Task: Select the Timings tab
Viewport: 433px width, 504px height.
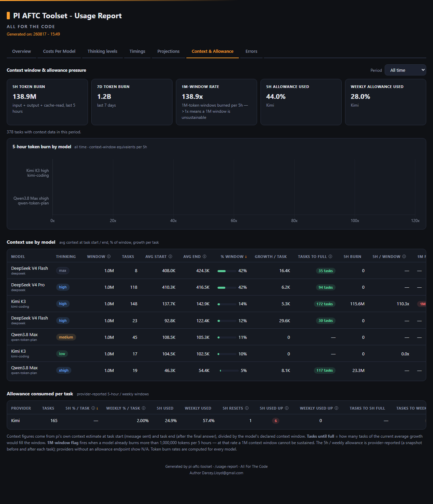Action: 137,51
